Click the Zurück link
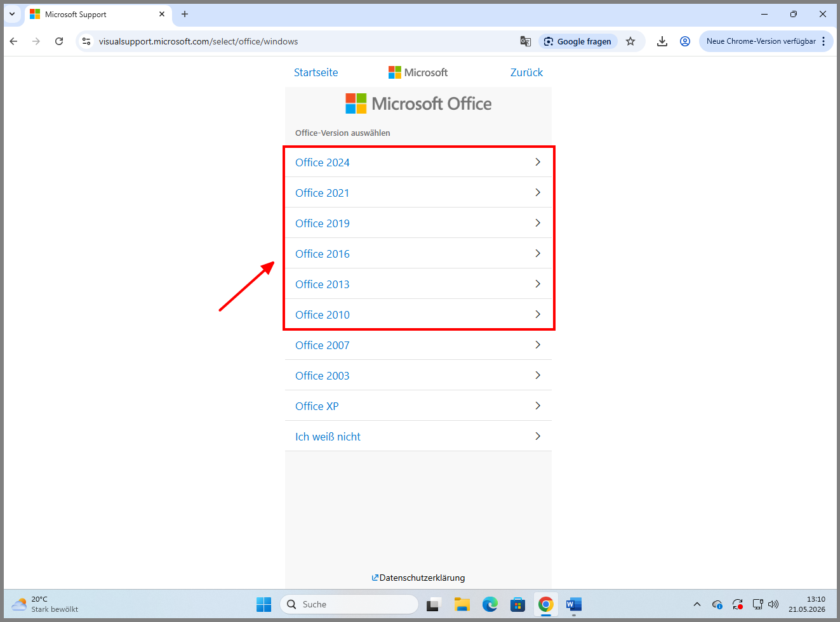 point(526,72)
